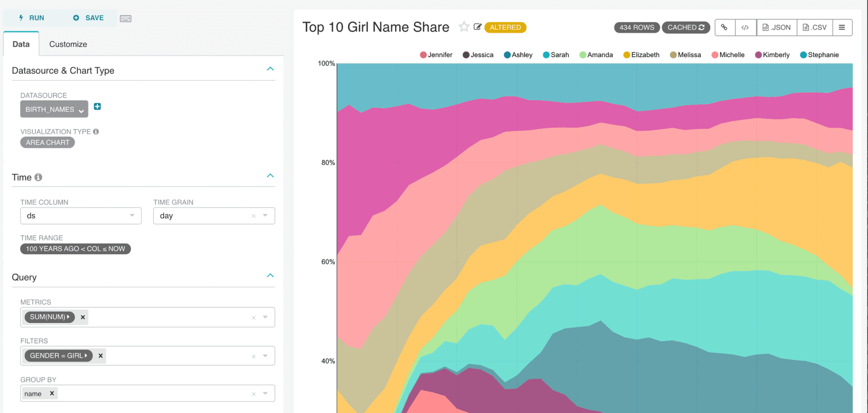
Task: Click the edit chart properties icon
Action: [x=477, y=27]
